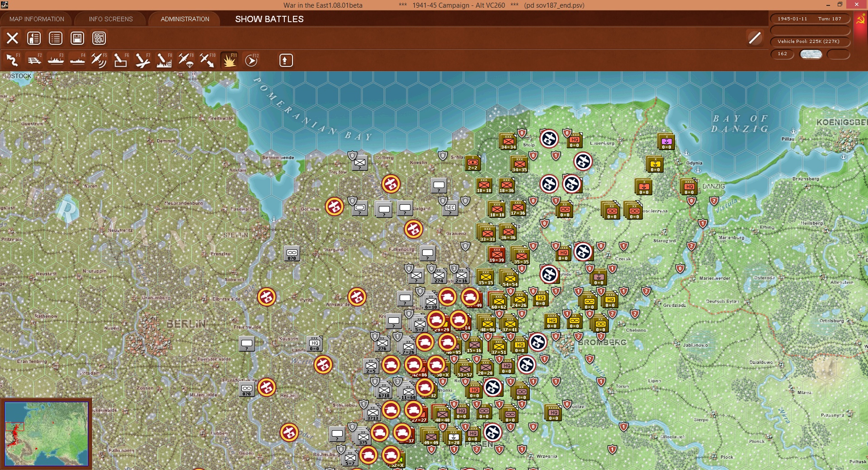868x470 pixels.
Task: Select the F8 bomb city icon
Action: click(164, 60)
